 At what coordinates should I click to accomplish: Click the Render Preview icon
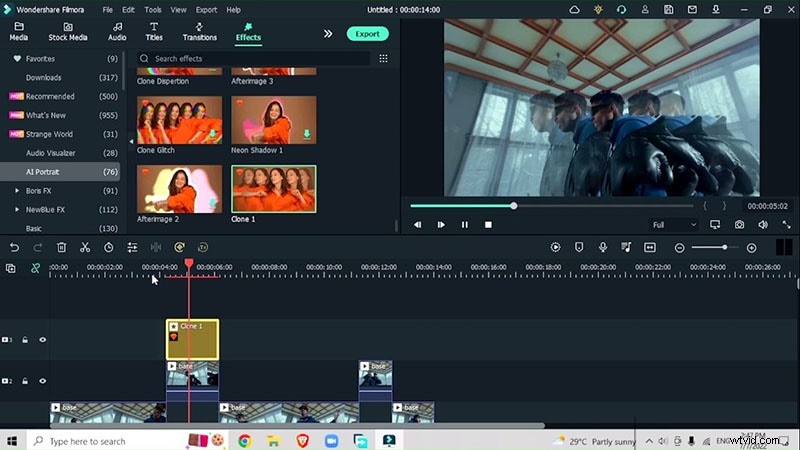555,247
